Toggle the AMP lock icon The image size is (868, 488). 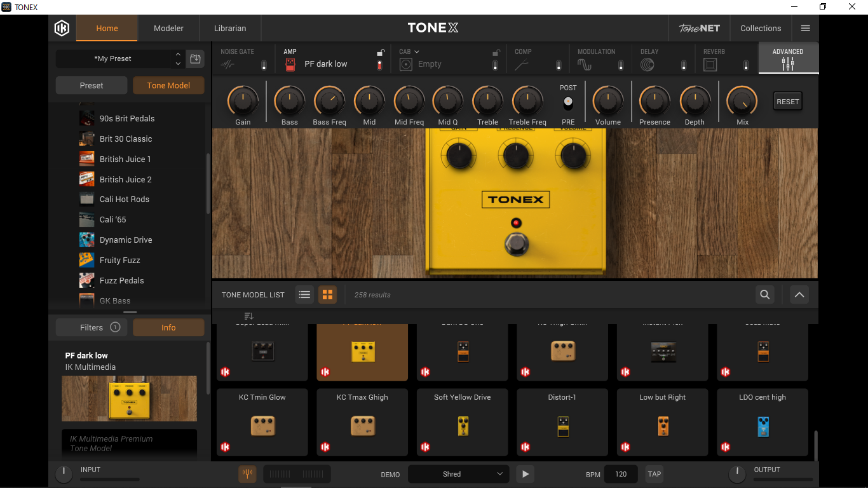pyautogui.click(x=380, y=53)
